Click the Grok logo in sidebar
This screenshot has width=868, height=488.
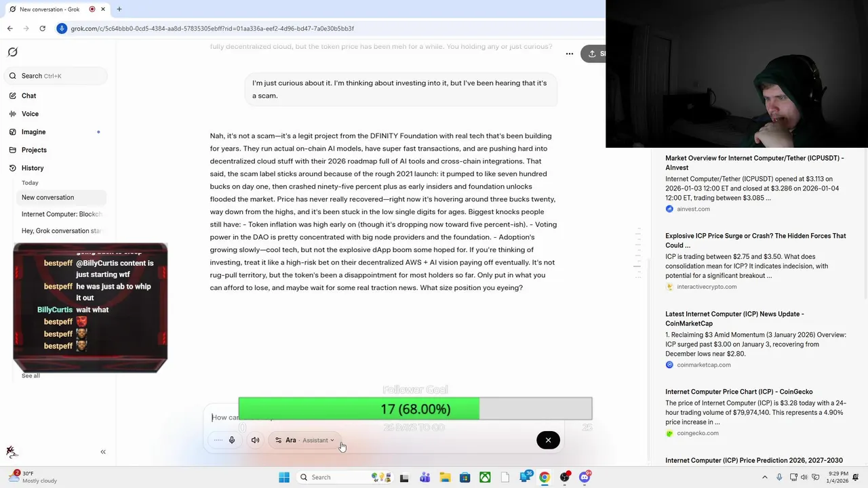coord(12,52)
